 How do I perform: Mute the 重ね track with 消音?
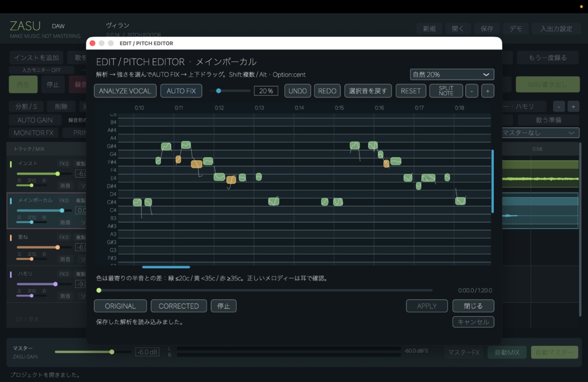point(65,259)
